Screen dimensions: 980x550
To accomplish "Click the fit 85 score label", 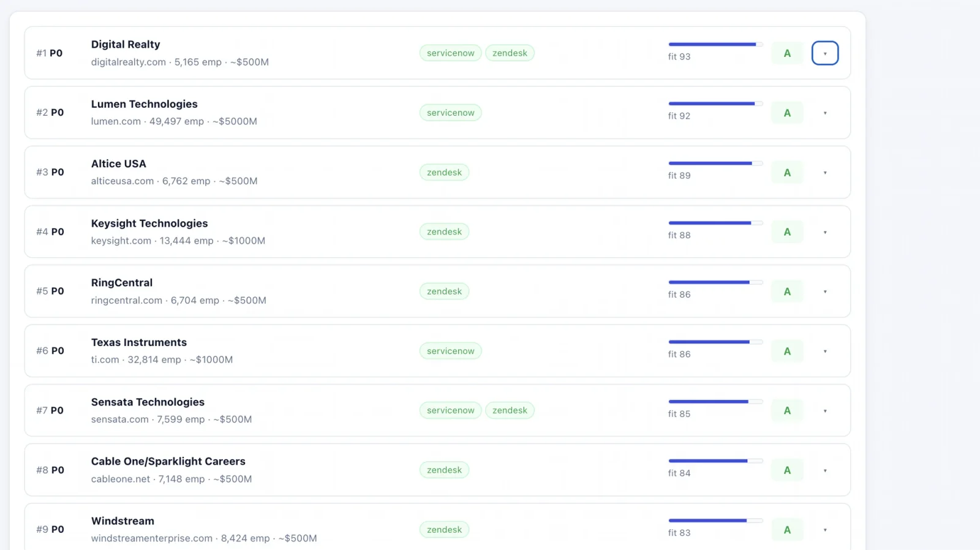I will 679,414.
